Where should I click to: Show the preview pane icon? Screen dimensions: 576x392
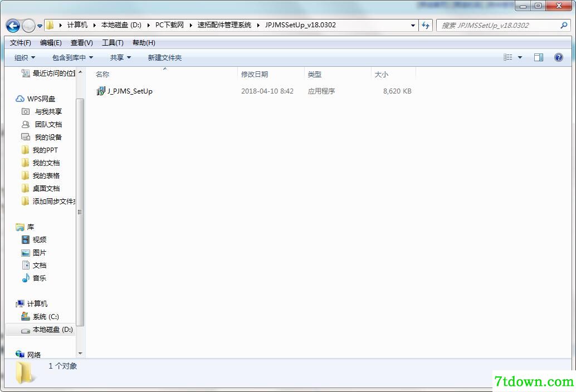pos(539,57)
